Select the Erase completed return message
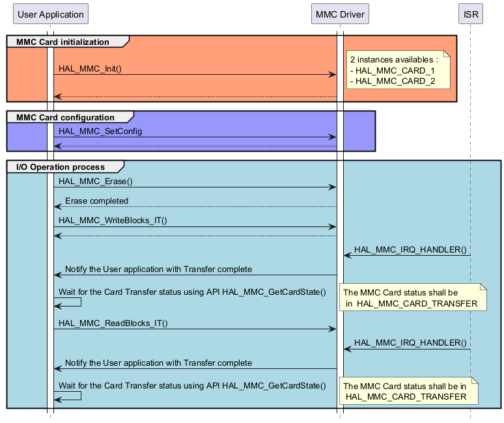504x423 pixels. 96,200
